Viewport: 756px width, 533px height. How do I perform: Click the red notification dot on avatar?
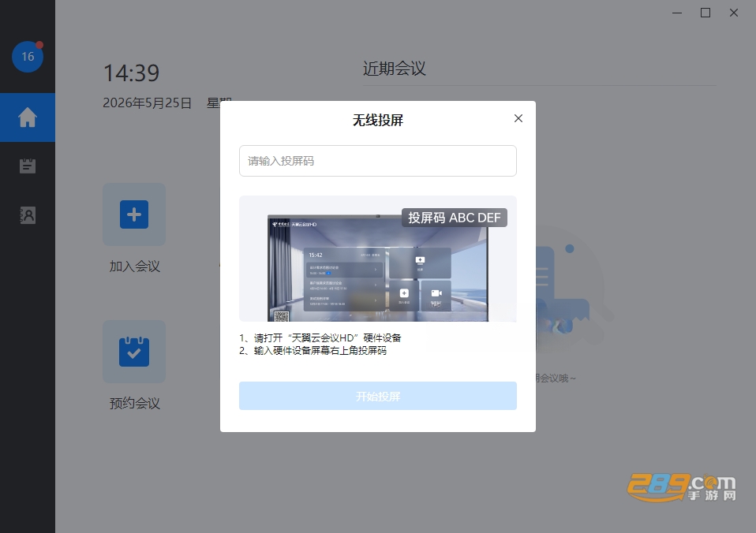click(x=39, y=45)
